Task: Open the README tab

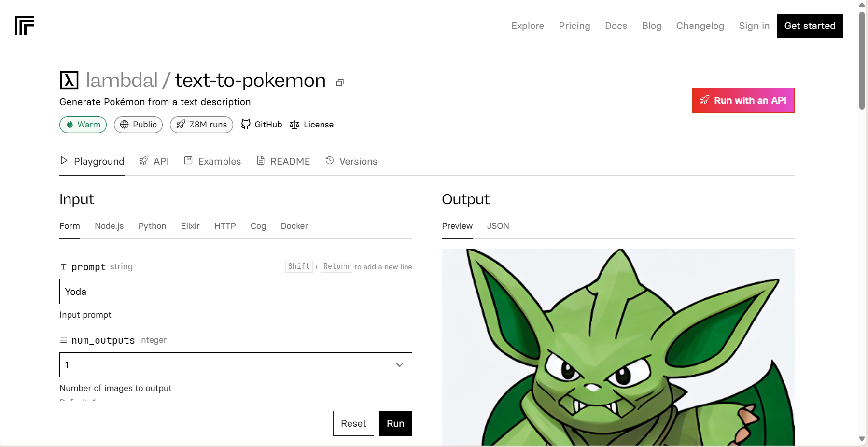Action: tap(283, 161)
